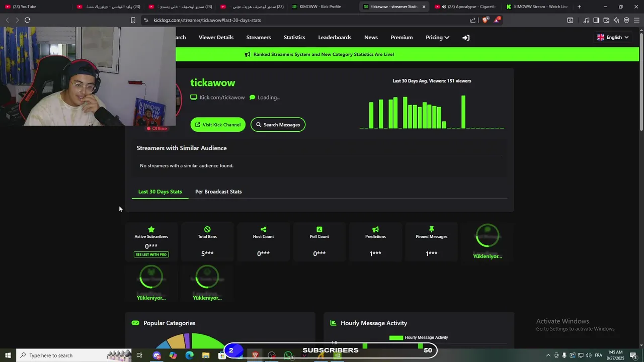This screenshot has width=644, height=362.
Task: Select the Last 30 Days Stats tab
Action: tap(160, 192)
